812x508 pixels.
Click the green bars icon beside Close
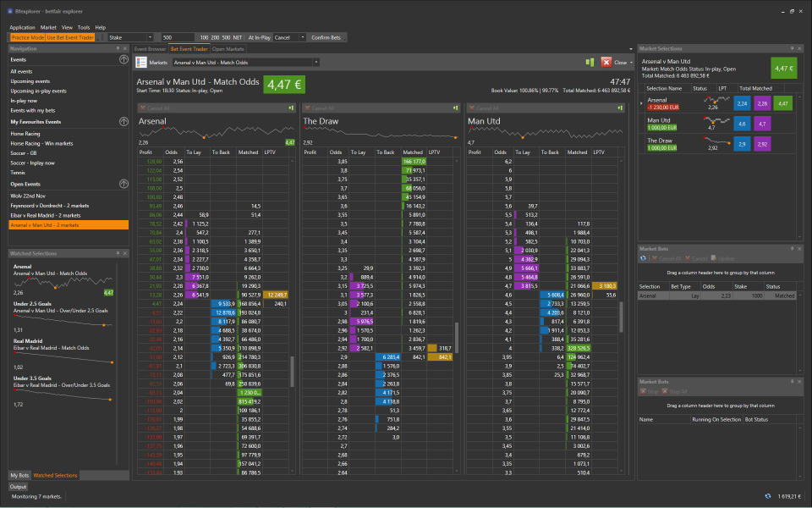pyautogui.click(x=589, y=63)
